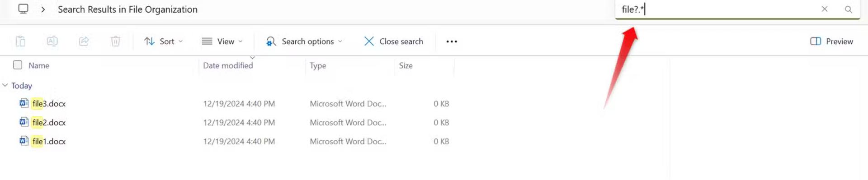Click the magnifier search icon

(x=848, y=9)
